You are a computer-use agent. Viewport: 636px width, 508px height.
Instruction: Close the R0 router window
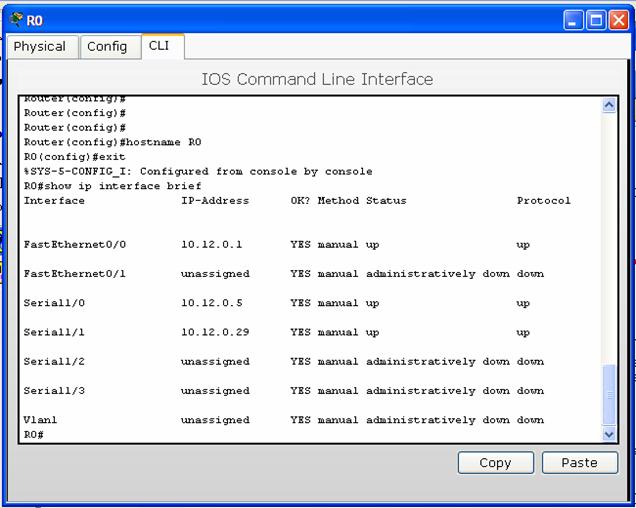pos(620,20)
